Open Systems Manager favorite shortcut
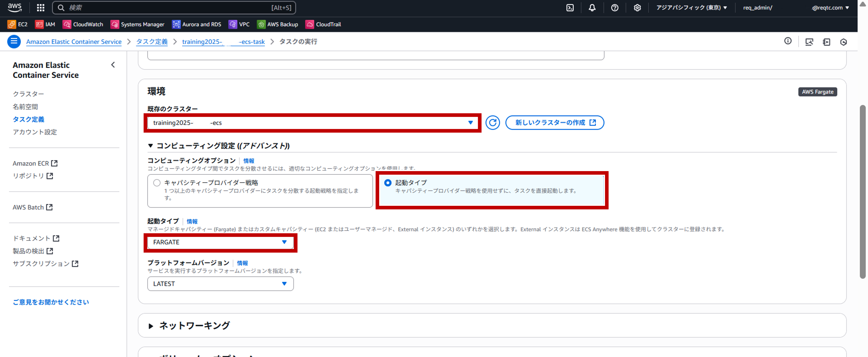 [x=137, y=24]
